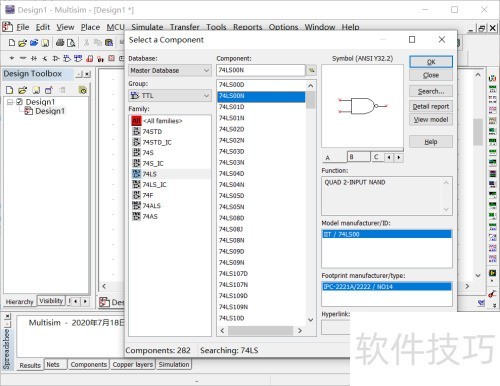The width and height of the screenshot is (500, 386).
Task: Click next-tab arrow beside section C
Action: click(399, 157)
